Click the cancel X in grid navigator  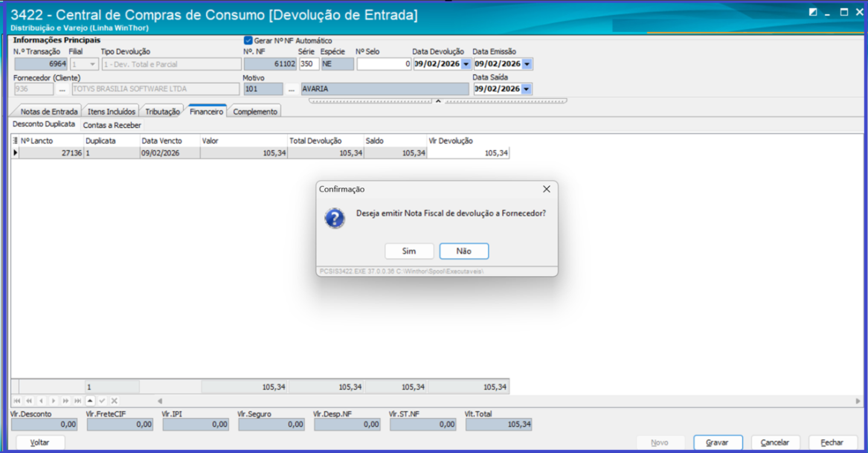point(115,400)
